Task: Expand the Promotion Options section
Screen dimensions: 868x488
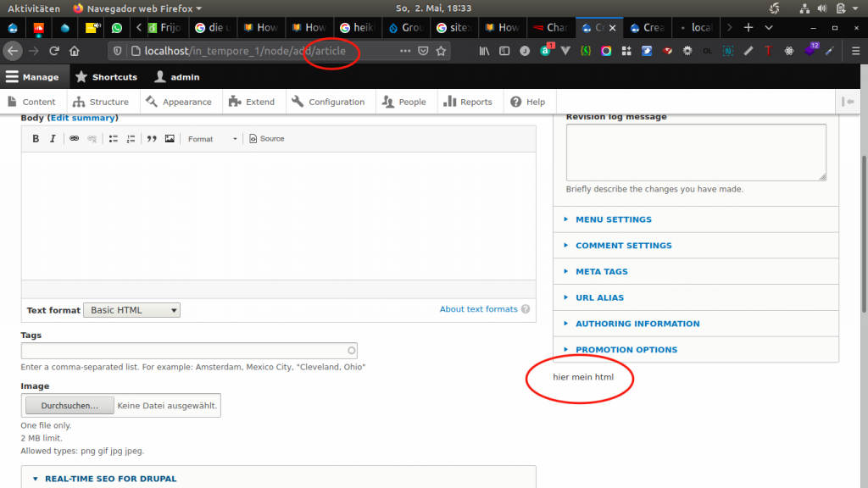Action: click(x=626, y=350)
